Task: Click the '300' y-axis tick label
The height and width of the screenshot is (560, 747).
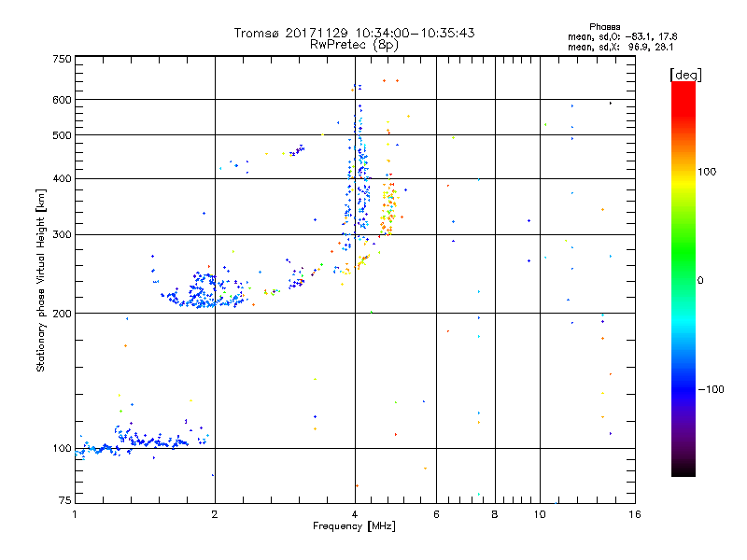Action: 62,234
